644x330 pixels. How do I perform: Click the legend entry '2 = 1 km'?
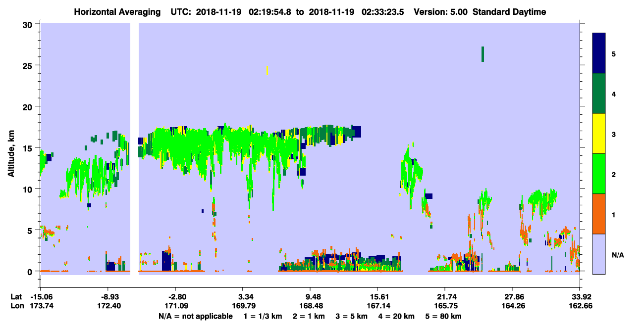pos(309,316)
